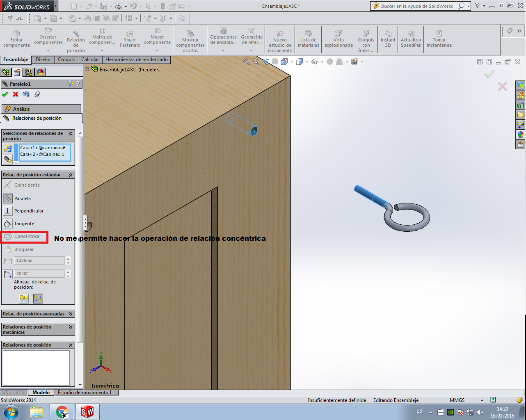The width and height of the screenshot is (526, 420).
Task: Open Chrome from Windows taskbar
Action: pos(62,412)
